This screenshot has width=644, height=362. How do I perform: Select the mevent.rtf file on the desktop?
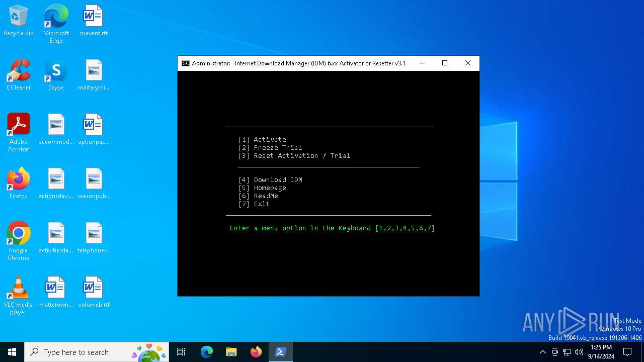[94, 21]
